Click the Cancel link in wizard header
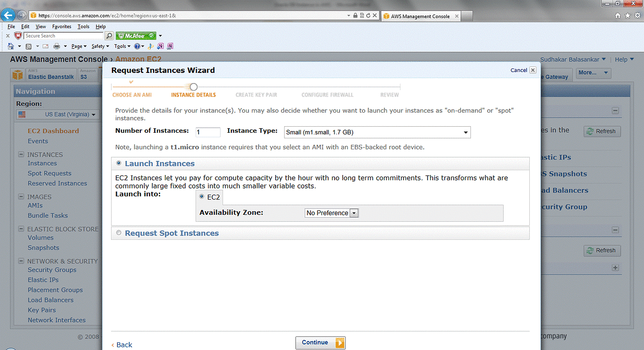644x350 pixels. pos(519,70)
